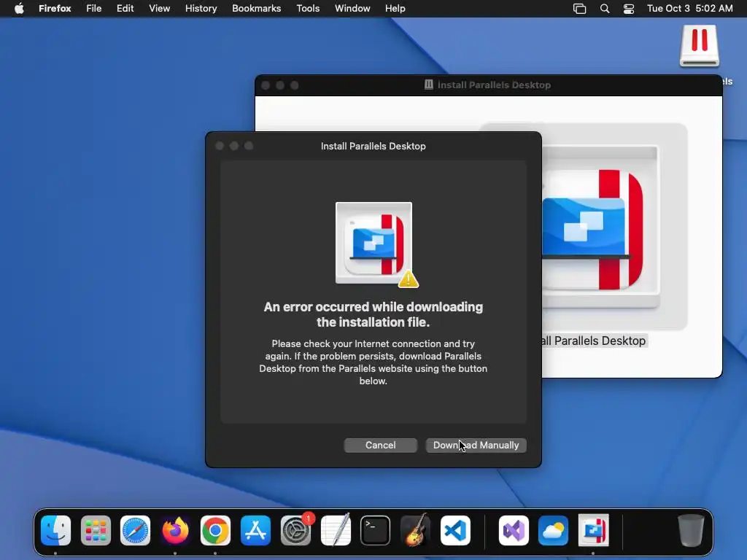Open the Weather app from the Dock

pos(553,531)
